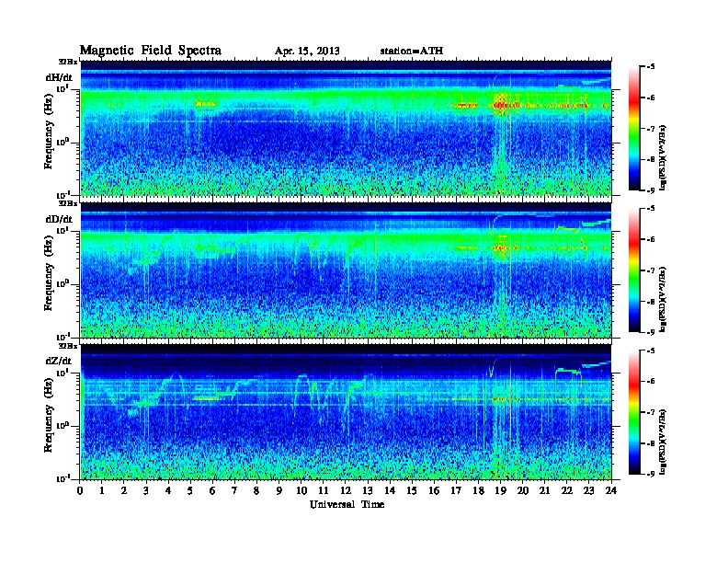Image resolution: width=728 pixels, height=563 pixels.
Task: Click the "Universal Time" axis label
Action: [347, 504]
